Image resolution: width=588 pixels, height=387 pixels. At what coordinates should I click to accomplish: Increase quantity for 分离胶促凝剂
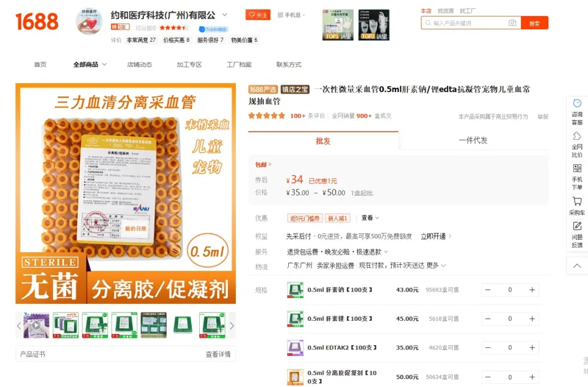point(531,377)
